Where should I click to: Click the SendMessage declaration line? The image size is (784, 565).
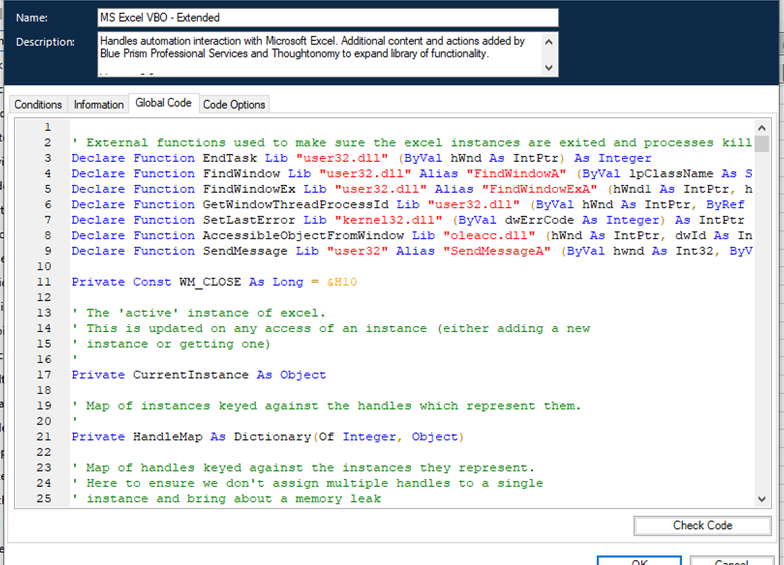(x=412, y=251)
